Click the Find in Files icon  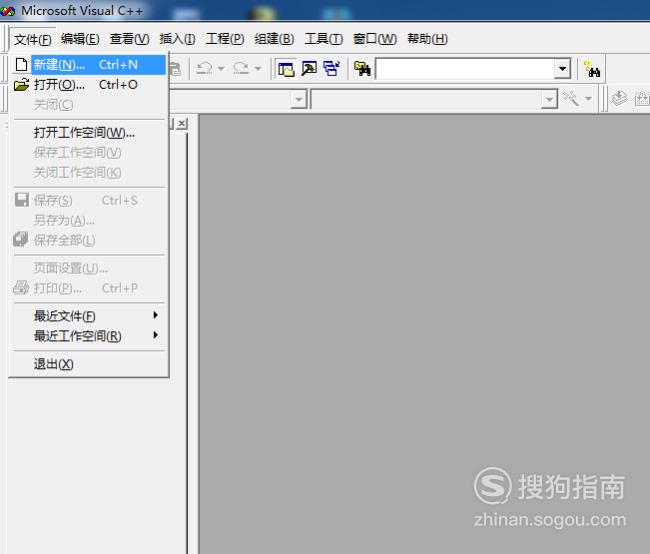tap(362, 69)
